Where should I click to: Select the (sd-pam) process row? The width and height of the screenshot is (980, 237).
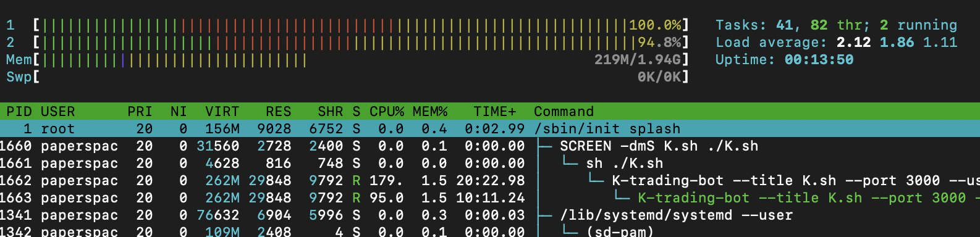490,231
